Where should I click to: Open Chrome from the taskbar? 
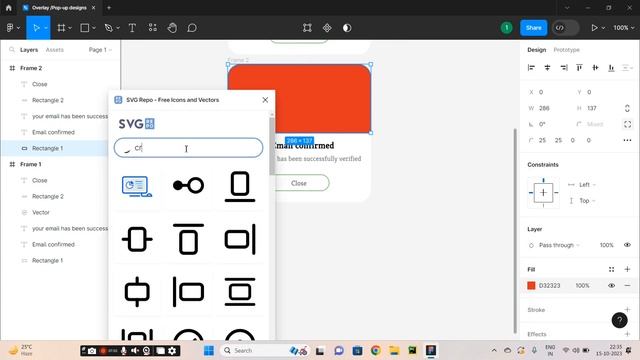pos(376,350)
